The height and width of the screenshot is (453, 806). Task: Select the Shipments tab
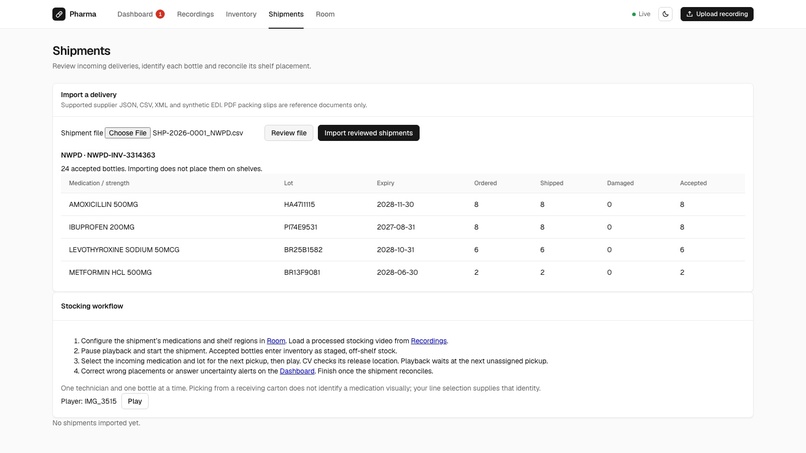(286, 14)
